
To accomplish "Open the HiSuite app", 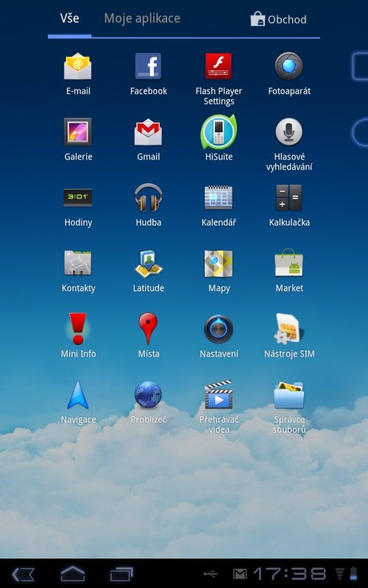I will (219, 132).
